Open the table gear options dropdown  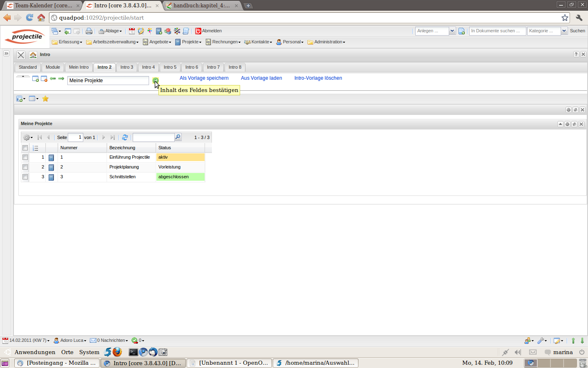point(28,137)
